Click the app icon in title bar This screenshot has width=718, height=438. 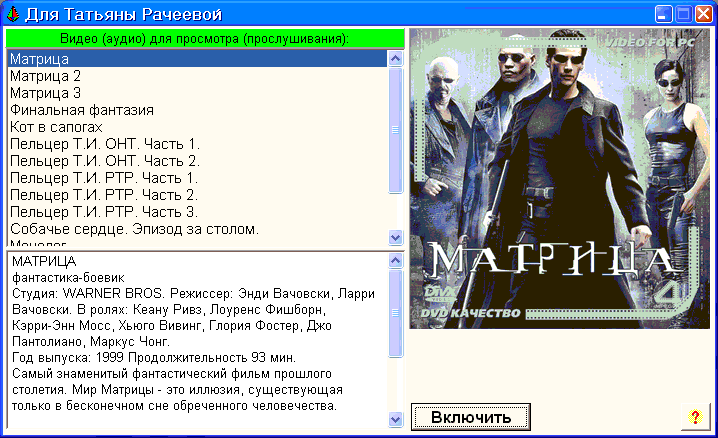pyautogui.click(x=12, y=14)
